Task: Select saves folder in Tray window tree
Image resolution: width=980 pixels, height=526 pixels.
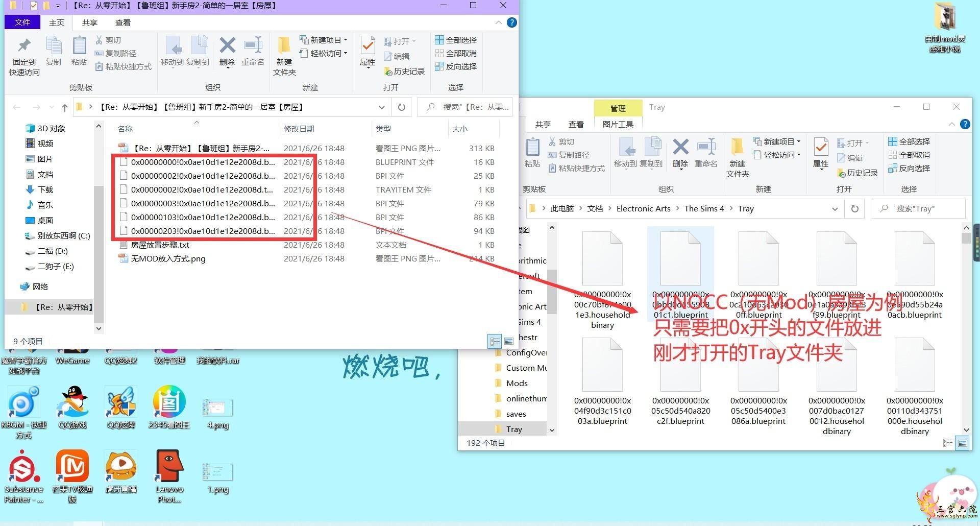Action: click(x=516, y=414)
